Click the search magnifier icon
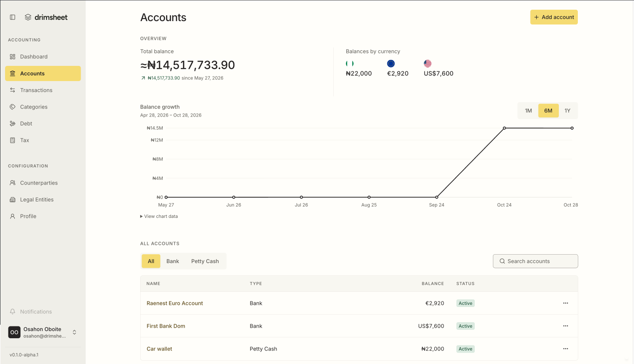 [x=502, y=261]
